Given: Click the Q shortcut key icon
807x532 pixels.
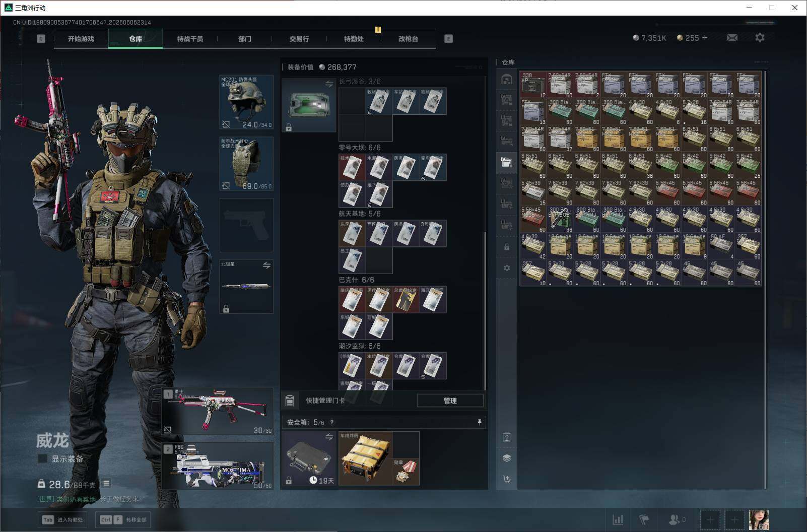Looking at the screenshot, I should tap(41, 39).
